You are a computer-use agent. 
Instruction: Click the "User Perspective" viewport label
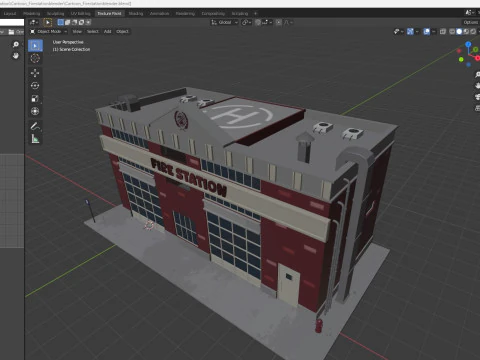click(x=68, y=42)
